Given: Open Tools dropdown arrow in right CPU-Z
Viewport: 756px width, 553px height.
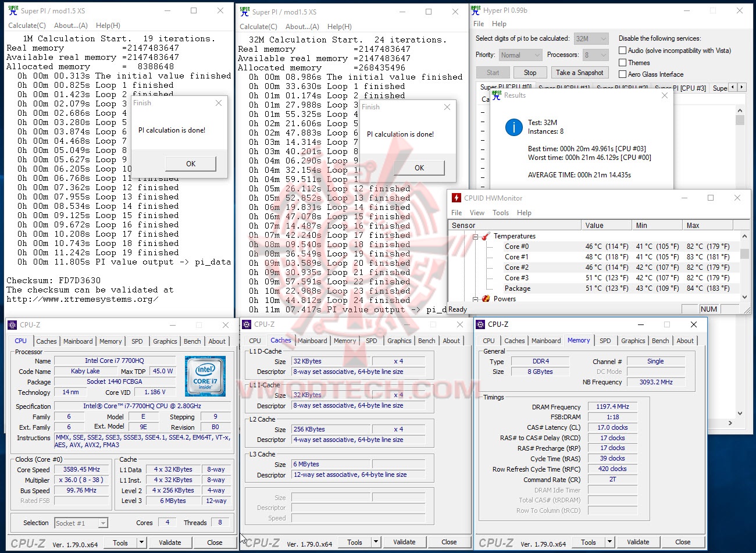Looking at the screenshot, I should pos(609,542).
